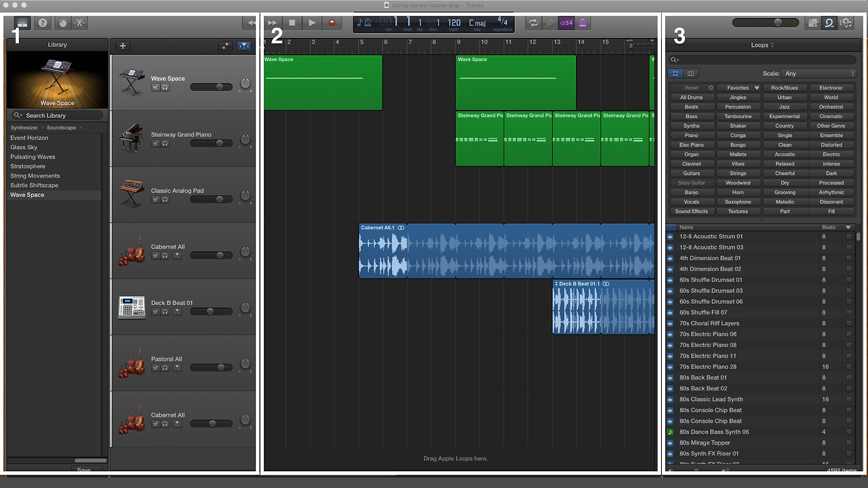
Task: Open the Media Browser button
Action: pyautogui.click(x=846, y=23)
